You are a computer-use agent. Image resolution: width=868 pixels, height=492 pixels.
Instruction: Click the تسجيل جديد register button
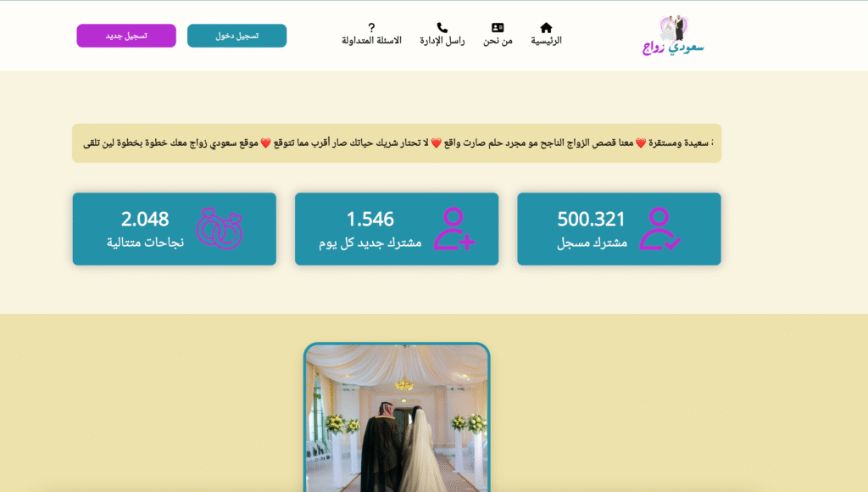pos(126,36)
